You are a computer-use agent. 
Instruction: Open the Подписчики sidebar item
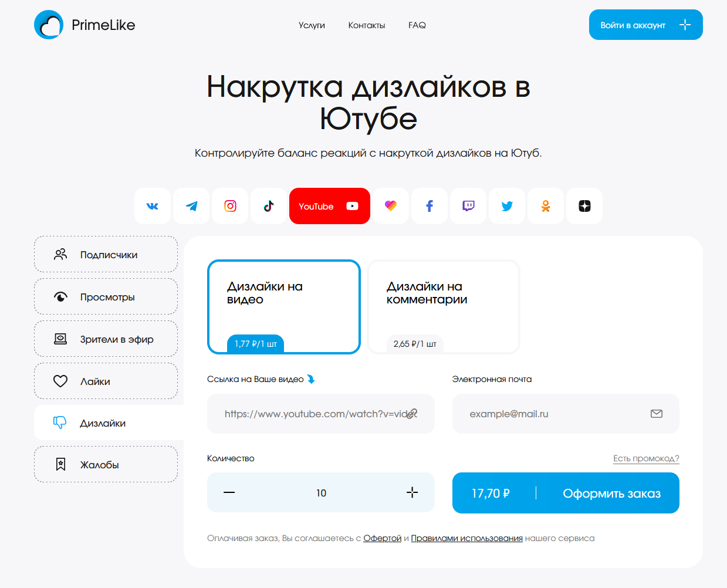[x=106, y=254]
